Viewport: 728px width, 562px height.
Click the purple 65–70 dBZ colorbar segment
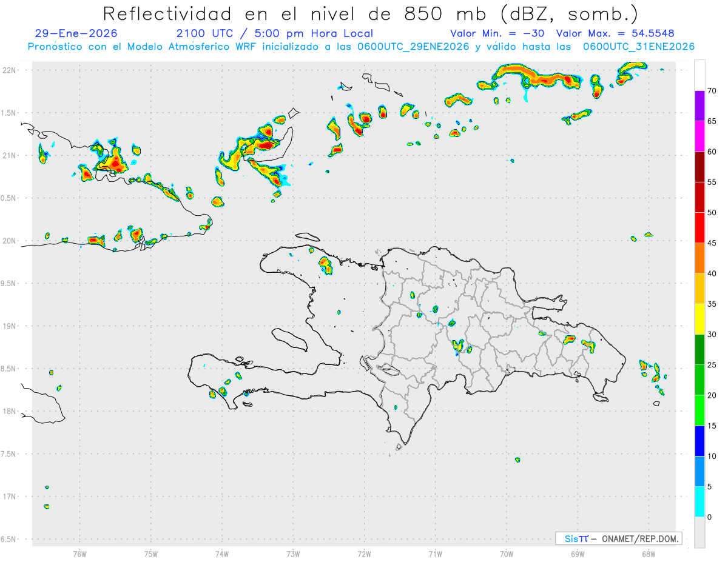point(699,106)
